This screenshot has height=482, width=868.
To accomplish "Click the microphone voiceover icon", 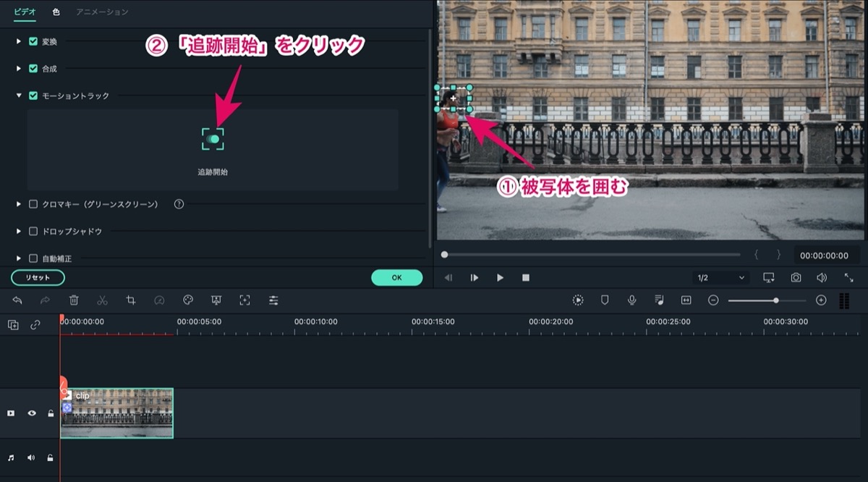I will pyautogui.click(x=631, y=300).
